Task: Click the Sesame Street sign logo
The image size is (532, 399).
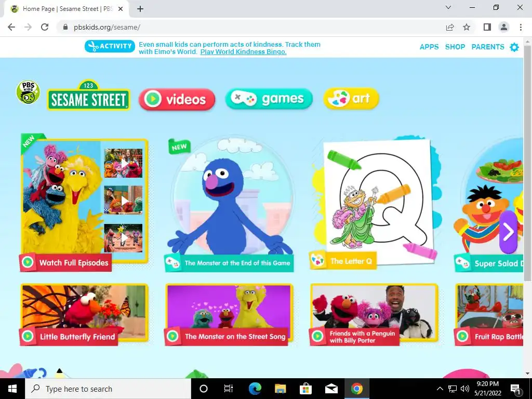Action: pyautogui.click(x=88, y=96)
